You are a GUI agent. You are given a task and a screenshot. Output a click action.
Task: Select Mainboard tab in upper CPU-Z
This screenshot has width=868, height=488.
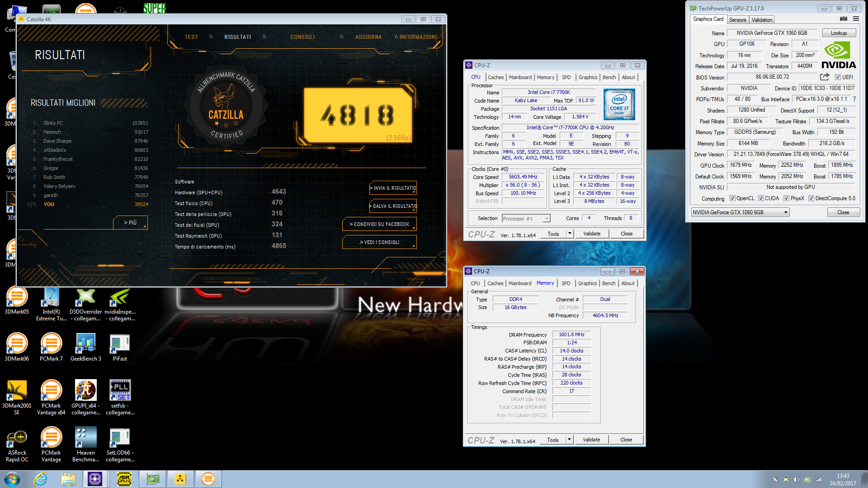tap(520, 77)
